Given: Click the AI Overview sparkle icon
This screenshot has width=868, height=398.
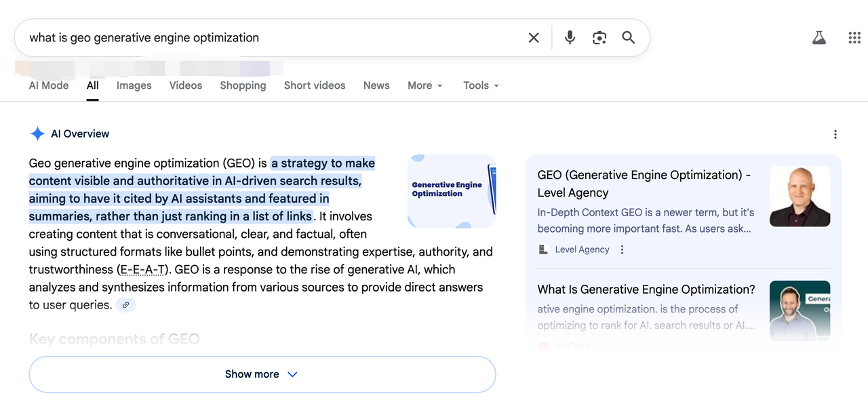Looking at the screenshot, I should (x=37, y=134).
